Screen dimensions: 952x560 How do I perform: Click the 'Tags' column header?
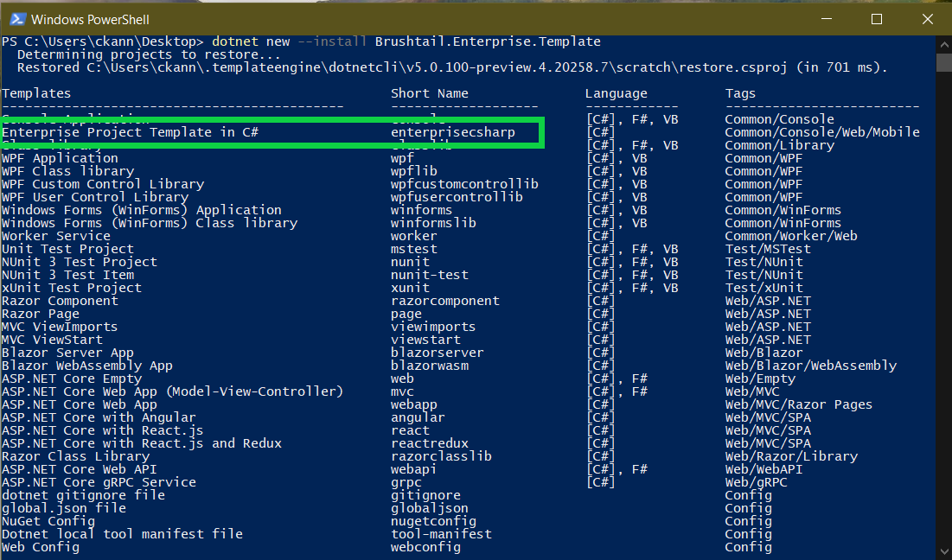coord(740,94)
